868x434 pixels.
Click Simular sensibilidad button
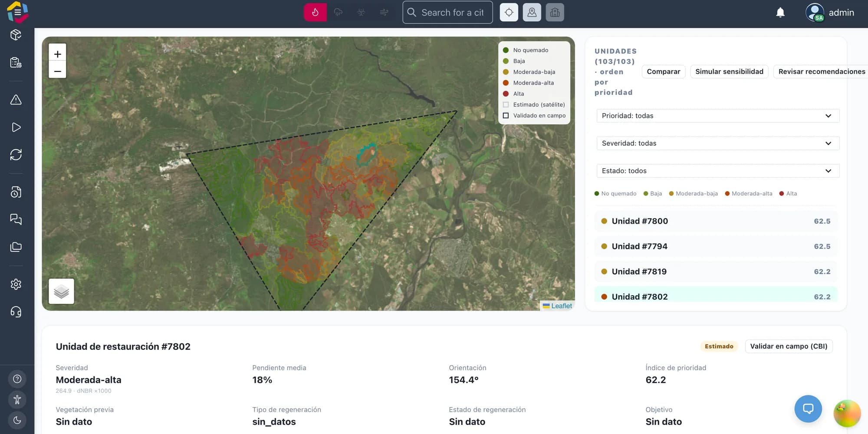click(729, 72)
